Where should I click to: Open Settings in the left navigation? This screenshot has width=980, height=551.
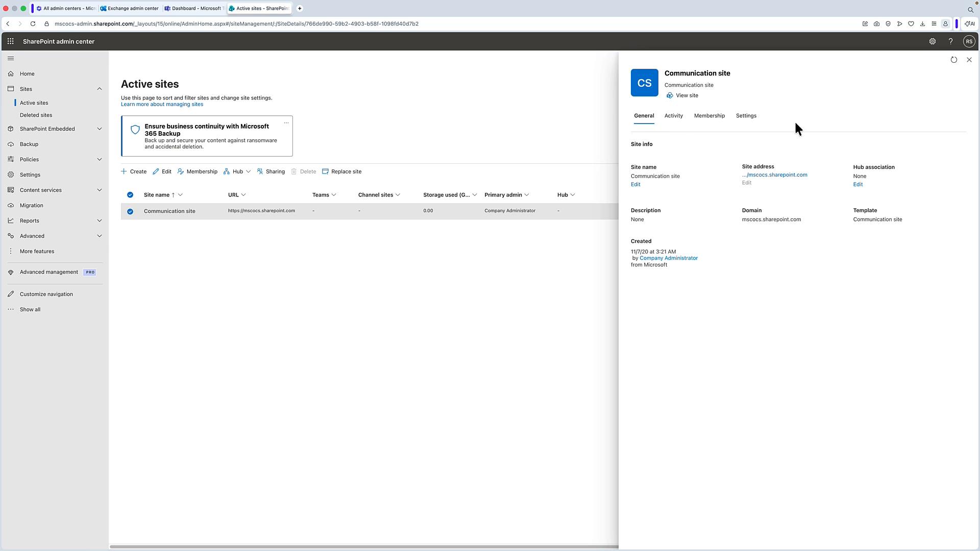(30, 175)
